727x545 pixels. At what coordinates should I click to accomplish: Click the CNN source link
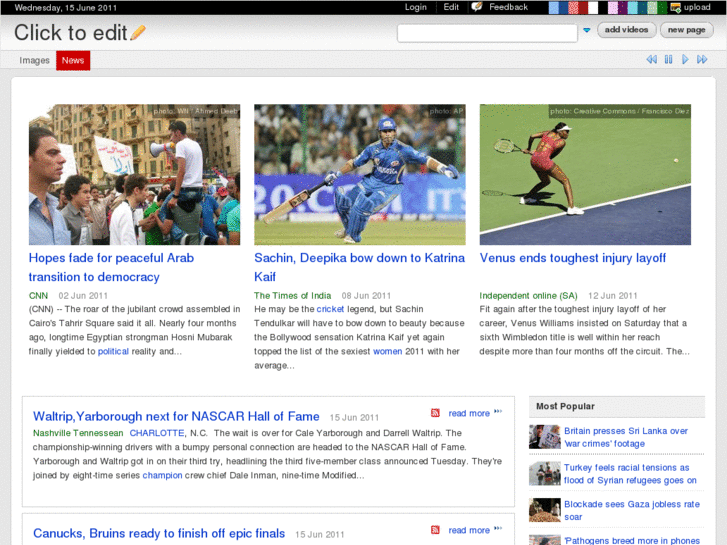(x=38, y=295)
